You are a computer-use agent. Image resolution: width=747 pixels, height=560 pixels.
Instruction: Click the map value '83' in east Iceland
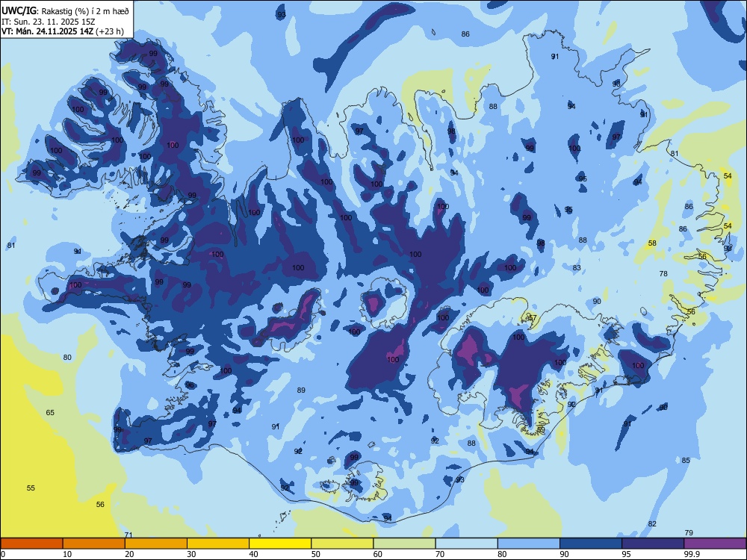(x=577, y=267)
